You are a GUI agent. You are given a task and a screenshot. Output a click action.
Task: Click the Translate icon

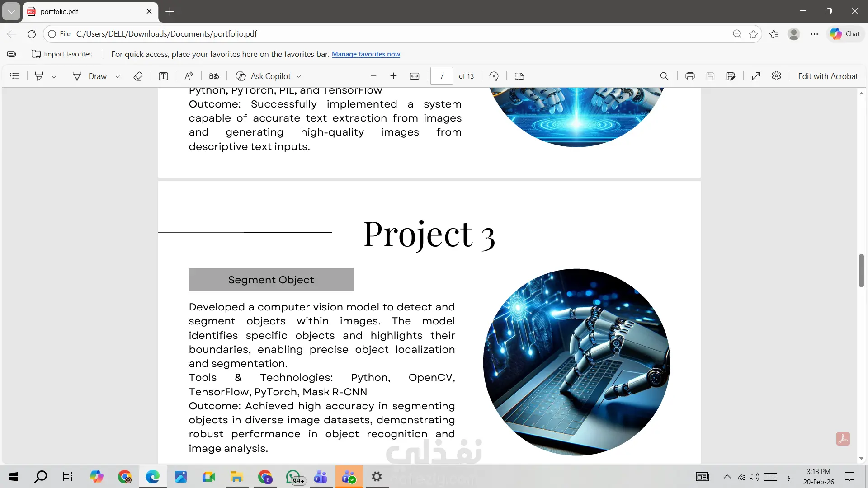(x=214, y=76)
